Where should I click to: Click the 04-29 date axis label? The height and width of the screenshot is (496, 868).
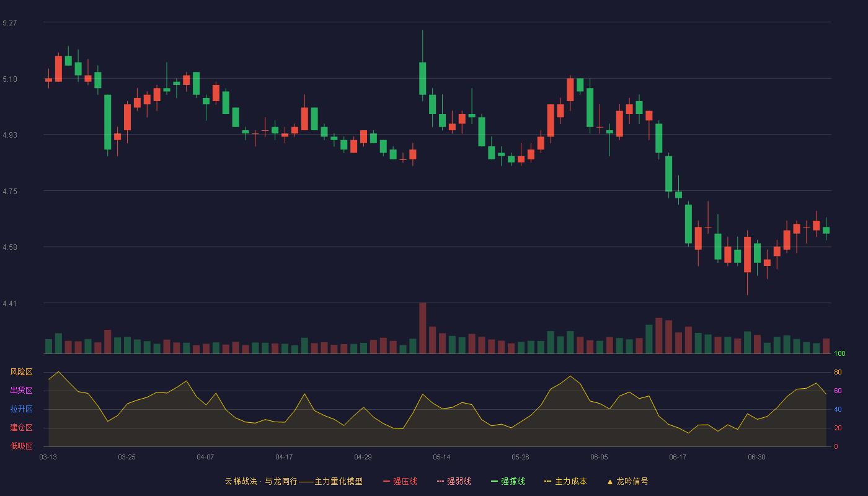pyautogui.click(x=363, y=457)
